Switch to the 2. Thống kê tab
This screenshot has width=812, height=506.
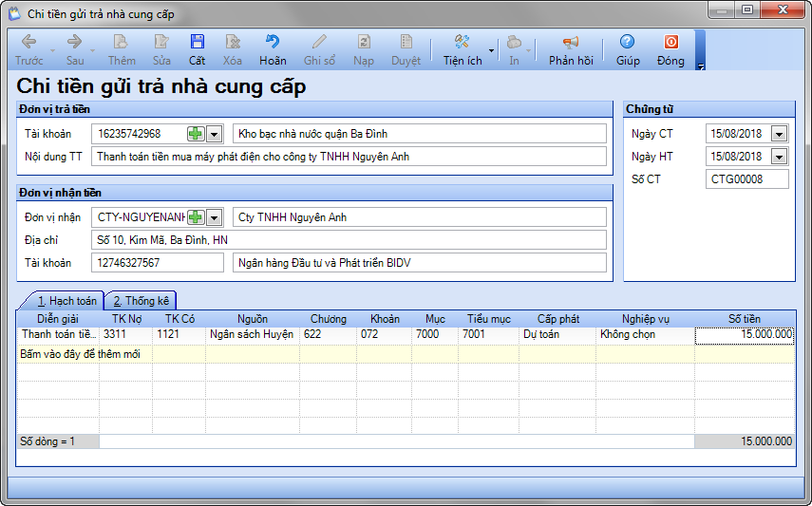[141, 301]
